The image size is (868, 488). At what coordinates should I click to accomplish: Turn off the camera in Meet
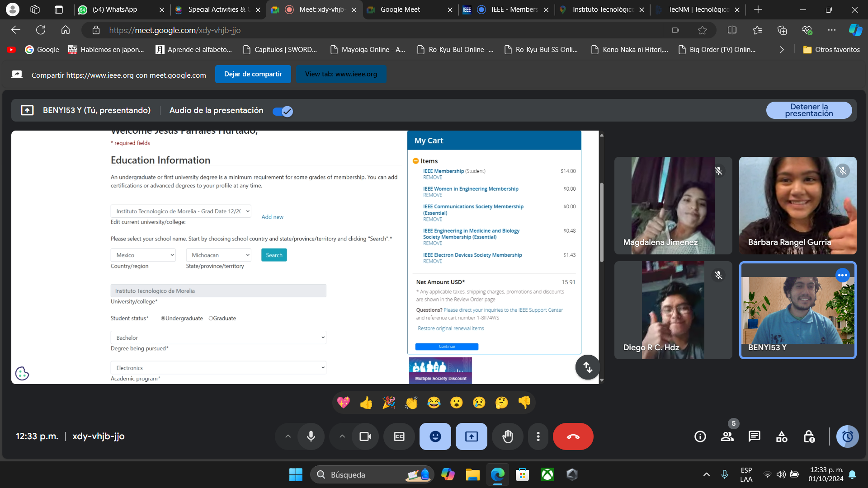click(365, 436)
